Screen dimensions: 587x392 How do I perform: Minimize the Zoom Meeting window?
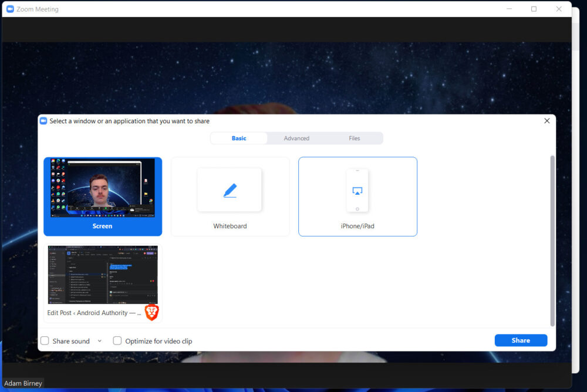coord(509,9)
